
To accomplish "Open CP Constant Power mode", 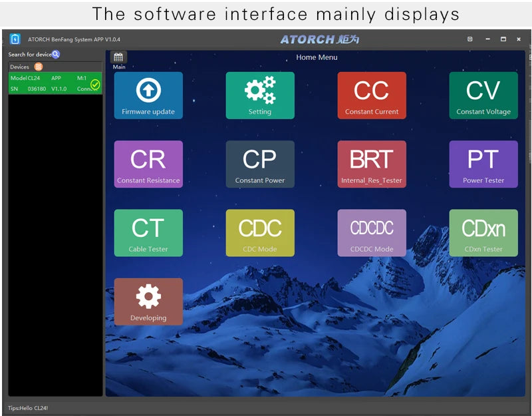I will click(260, 164).
